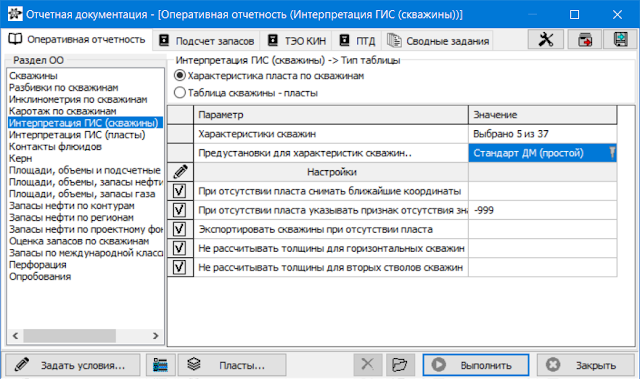Select Инклинометрия по скважинам
This screenshot has height=379, width=640.
click(78, 99)
